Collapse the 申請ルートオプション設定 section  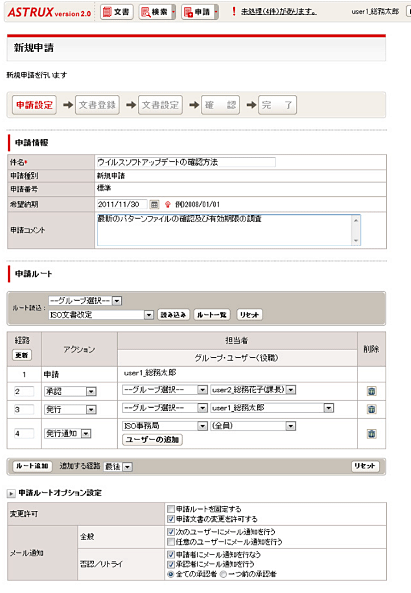(11, 494)
